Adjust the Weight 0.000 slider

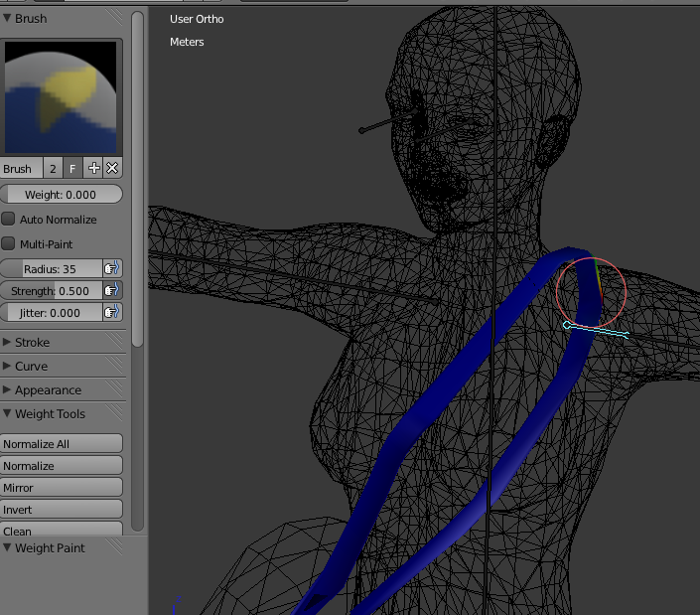[61, 195]
